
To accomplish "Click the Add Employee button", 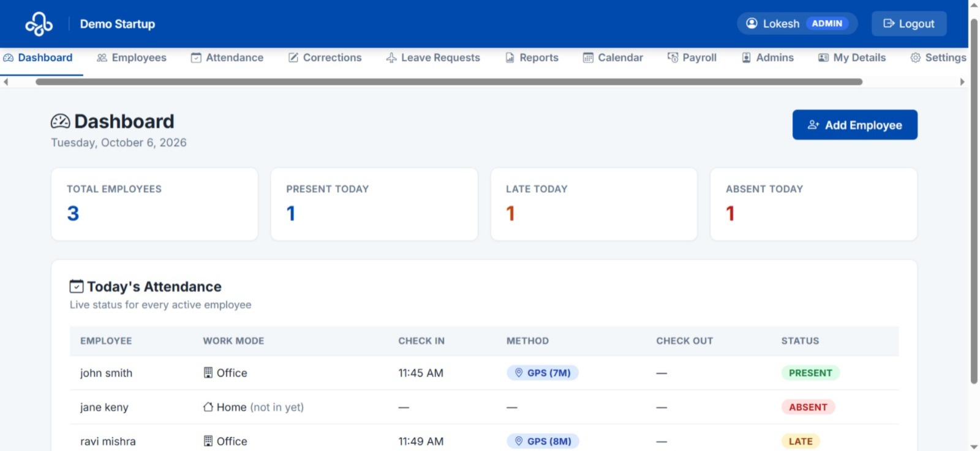I will coord(855,125).
